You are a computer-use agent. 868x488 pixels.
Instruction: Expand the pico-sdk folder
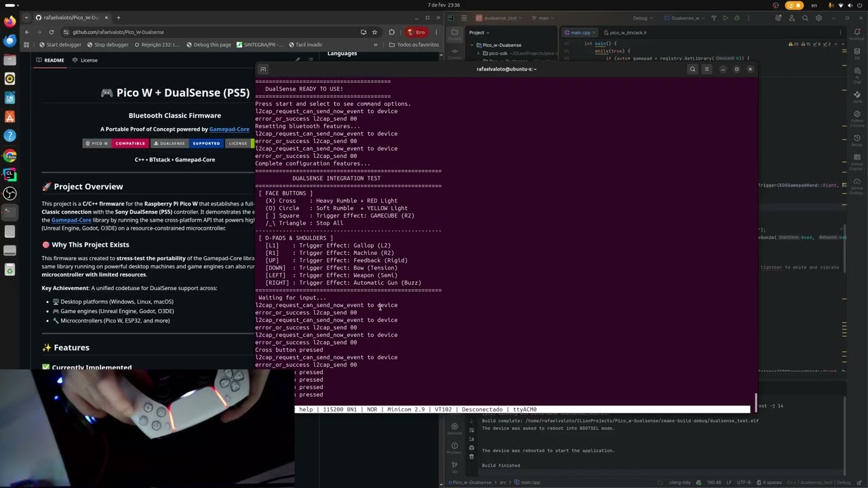click(478, 53)
